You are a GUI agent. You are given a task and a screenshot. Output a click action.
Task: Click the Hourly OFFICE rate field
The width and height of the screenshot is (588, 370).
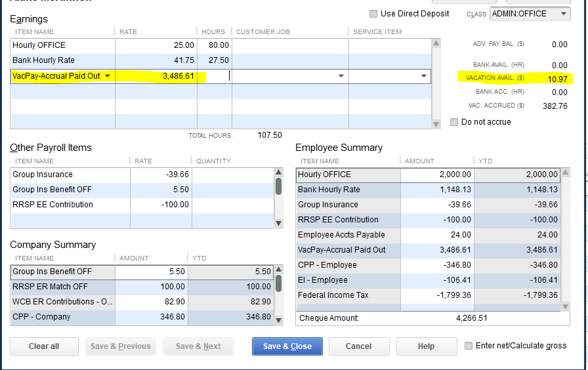pyautogui.click(x=156, y=45)
